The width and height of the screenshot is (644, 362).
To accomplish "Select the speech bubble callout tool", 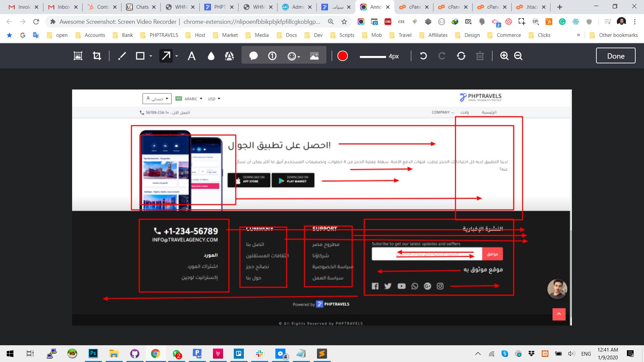I will pos(254,56).
